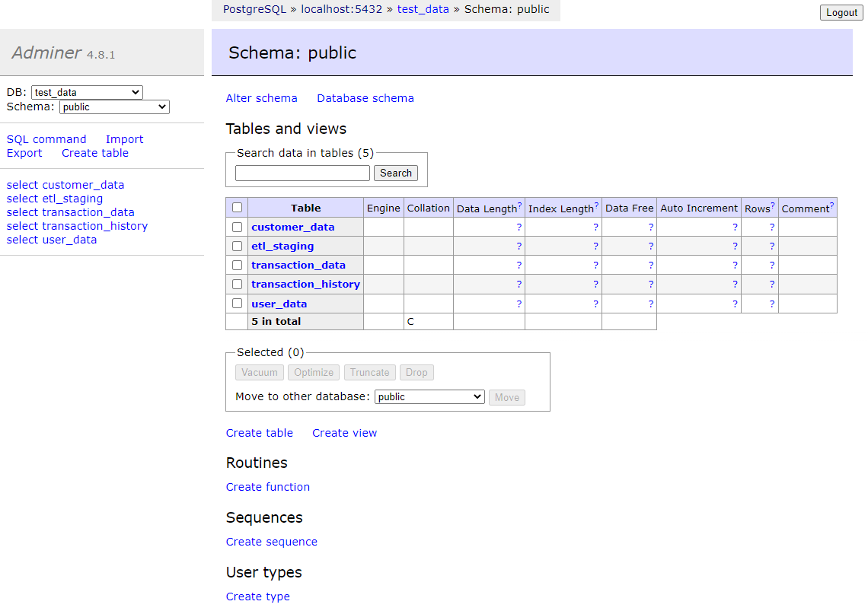Check the etl_staging table checkbox
This screenshot has height=614, width=868.
(237, 246)
